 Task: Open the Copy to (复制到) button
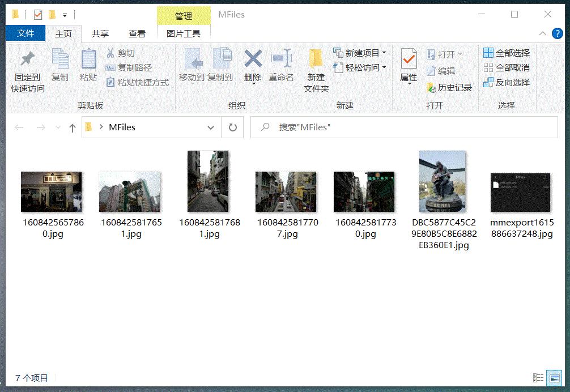tap(220, 65)
